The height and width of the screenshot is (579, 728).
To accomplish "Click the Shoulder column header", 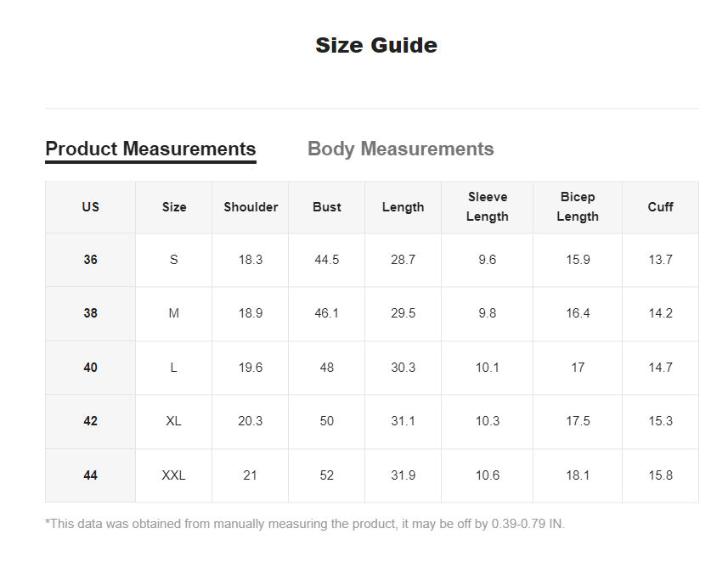I will pos(251,207).
